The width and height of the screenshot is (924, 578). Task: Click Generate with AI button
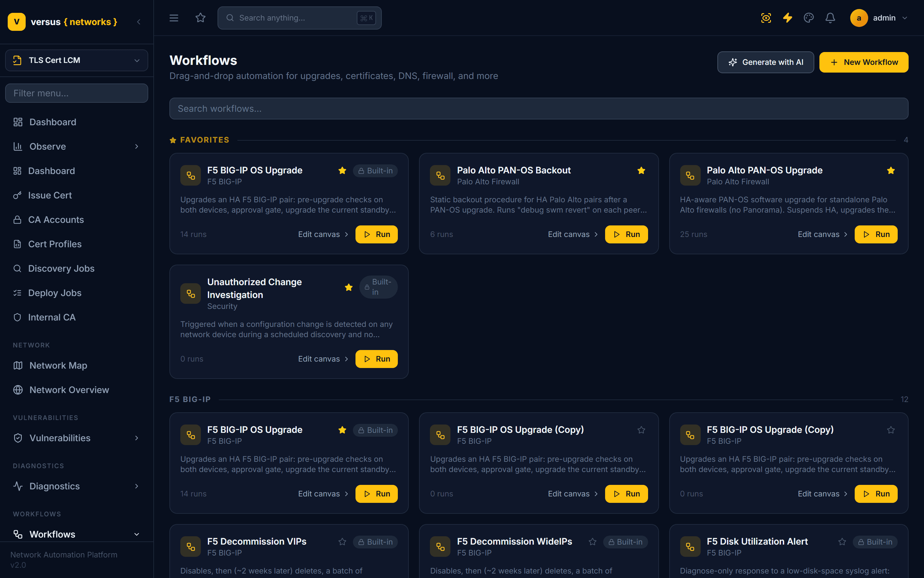[766, 62]
